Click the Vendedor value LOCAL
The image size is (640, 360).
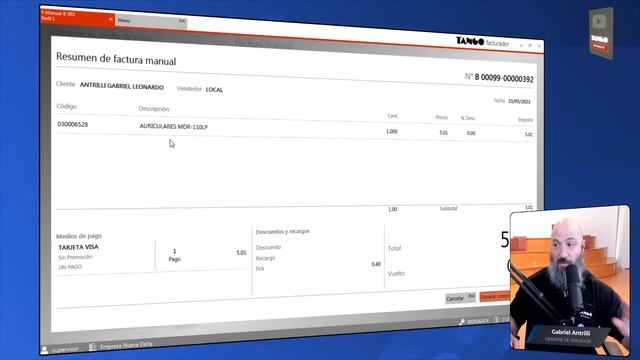click(x=214, y=89)
